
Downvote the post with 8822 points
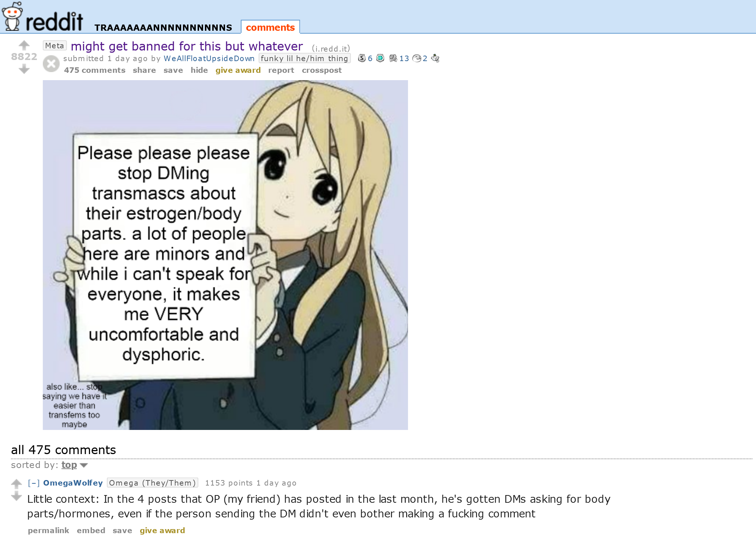(x=24, y=69)
